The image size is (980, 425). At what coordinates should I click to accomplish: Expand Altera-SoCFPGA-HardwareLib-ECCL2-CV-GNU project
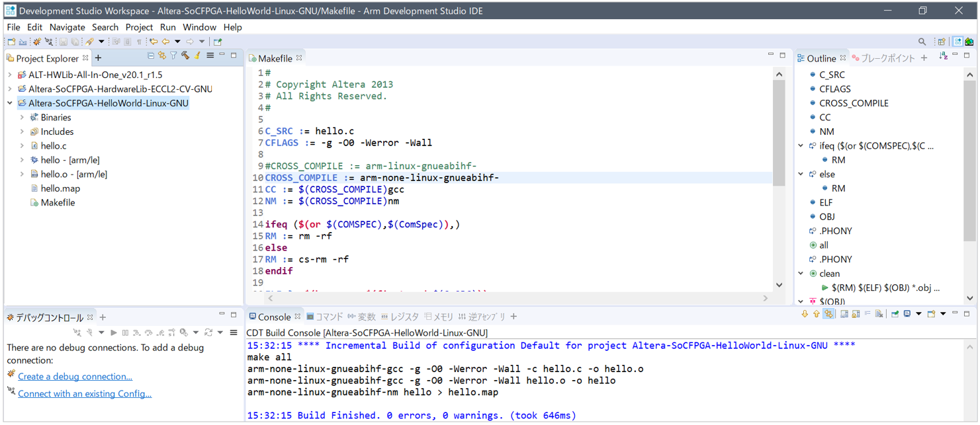tap(10, 89)
